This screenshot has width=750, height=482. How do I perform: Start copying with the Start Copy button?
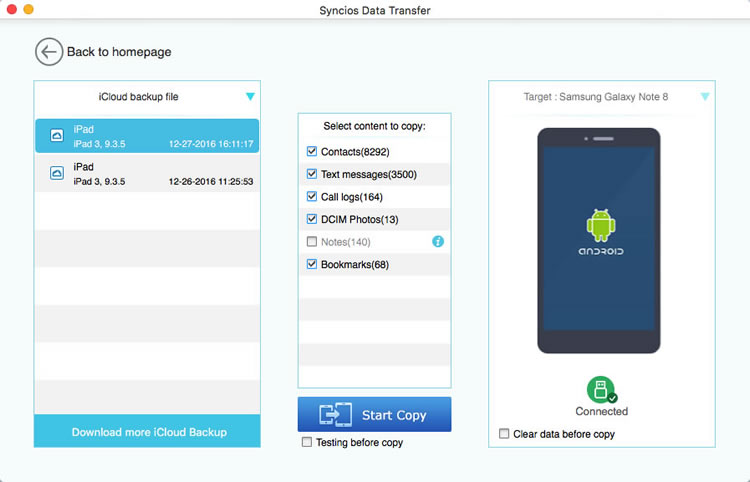point(375,414)
